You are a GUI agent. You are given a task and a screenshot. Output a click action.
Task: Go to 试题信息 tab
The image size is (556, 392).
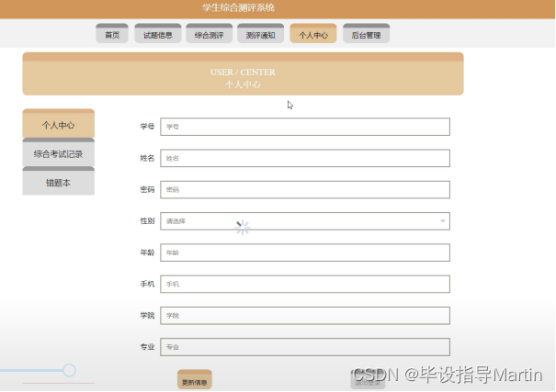[x=158, y=34]
